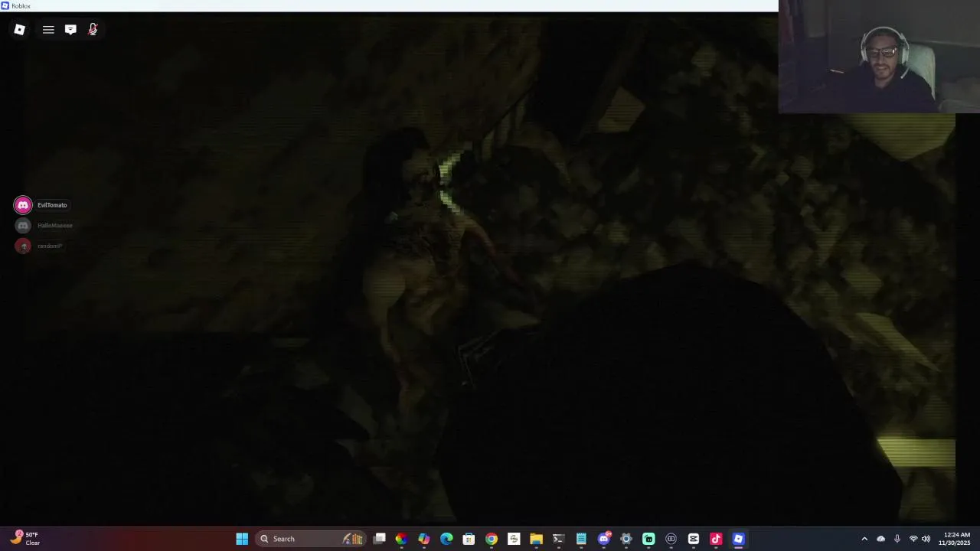Select randomP's avatar in the overlay
The height and width of the screenshot is (551, 980).
[x=23, y=246]
